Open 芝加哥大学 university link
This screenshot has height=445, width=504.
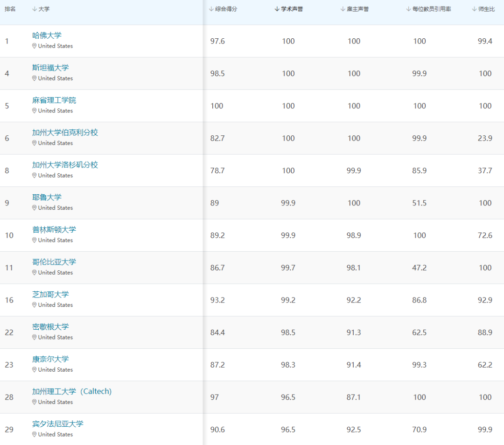[x=50, y=294]
